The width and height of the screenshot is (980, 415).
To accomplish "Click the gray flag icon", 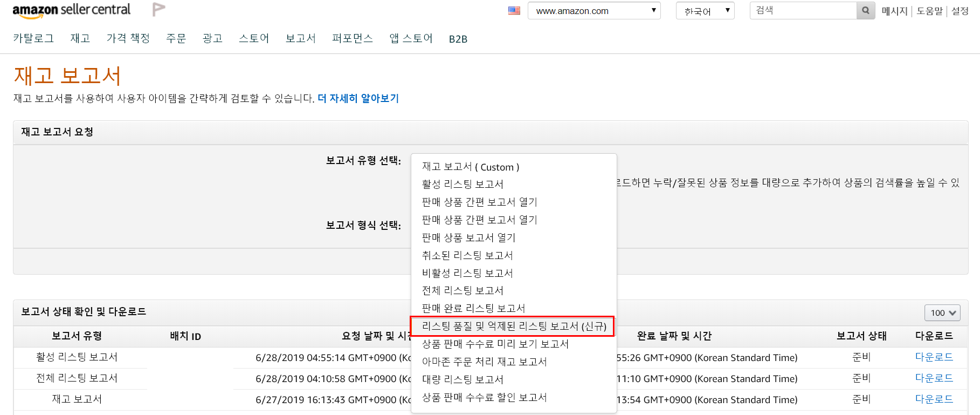I will pyautogui.click(x=158, y=9).
